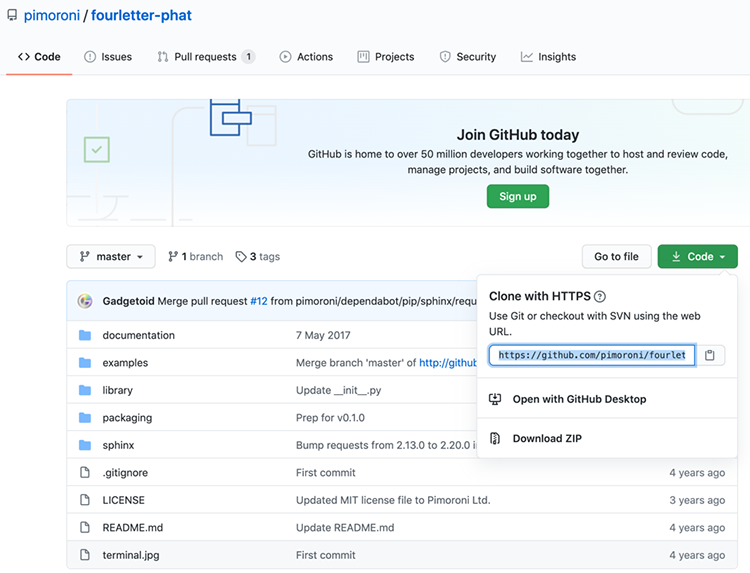Open the Insights tab
This screenshot has width=750, height=573.
pos(549,57)
